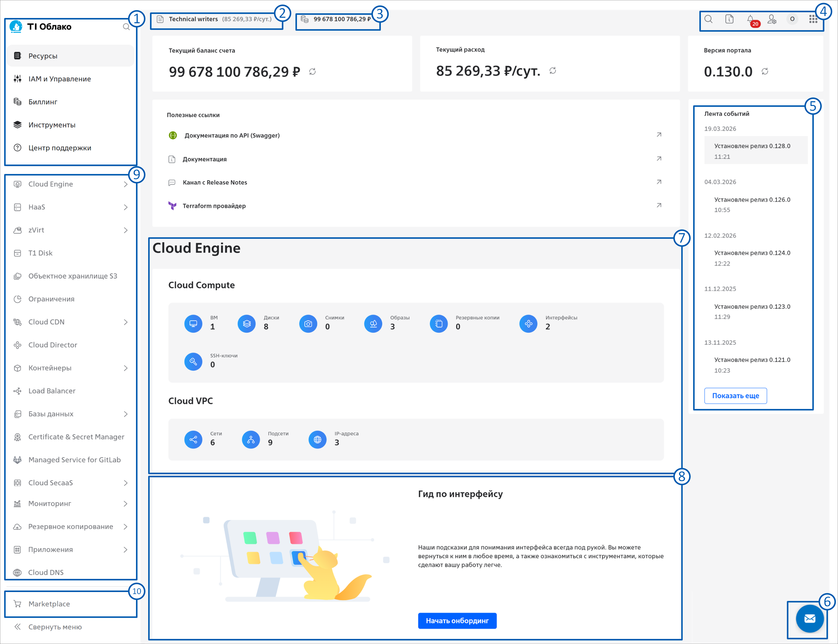Open the Terraform провайдер link
Image resolution: width=838 pixels, height=644 pixels.
[x=214, y=206]
